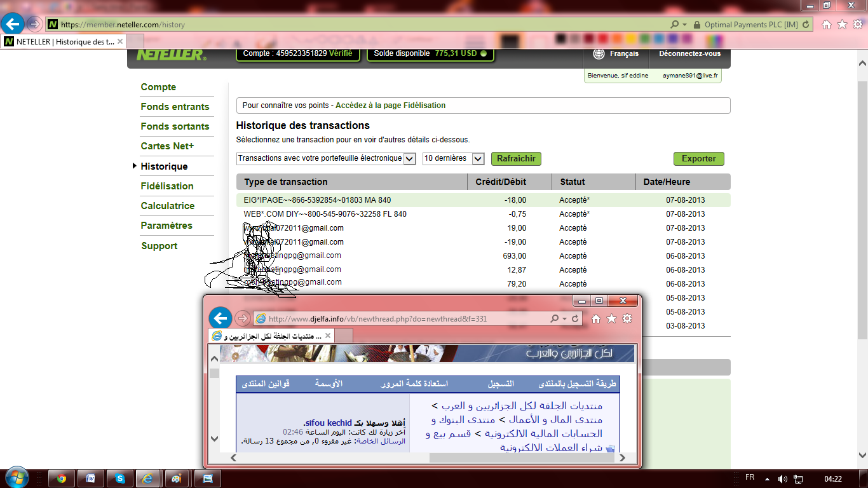
Task: Open the Compte menu item
Action: point(158,87)
